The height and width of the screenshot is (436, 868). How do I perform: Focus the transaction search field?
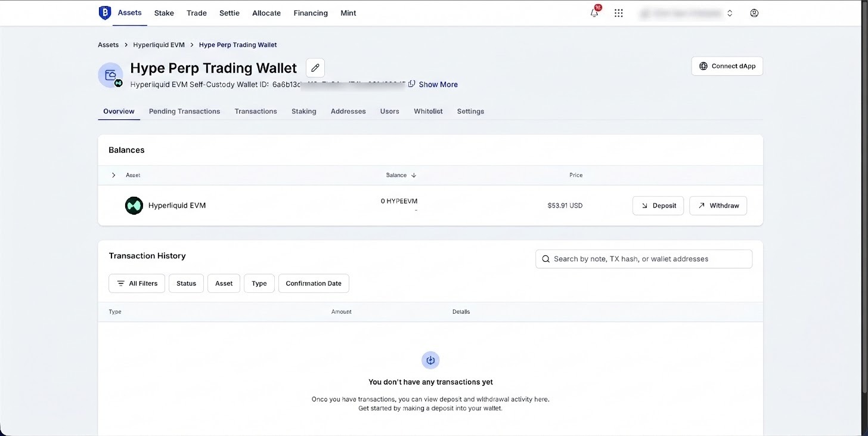(644, 259)
